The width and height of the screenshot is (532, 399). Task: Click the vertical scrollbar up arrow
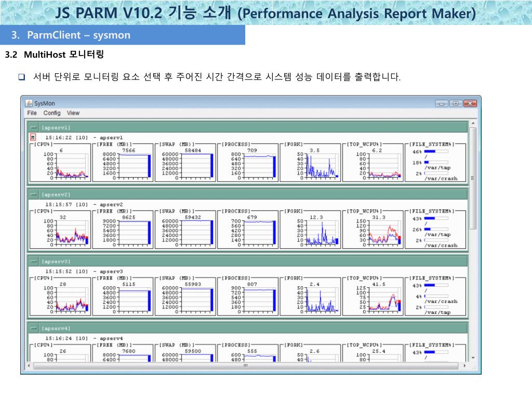click(x=473, y=123)
